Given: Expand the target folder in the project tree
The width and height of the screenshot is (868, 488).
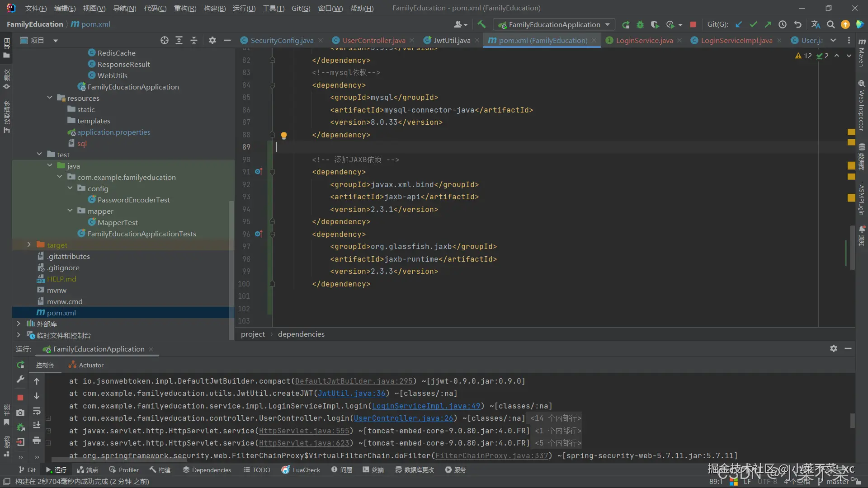Looking at the screenshot, I should (x=29, y=245).
